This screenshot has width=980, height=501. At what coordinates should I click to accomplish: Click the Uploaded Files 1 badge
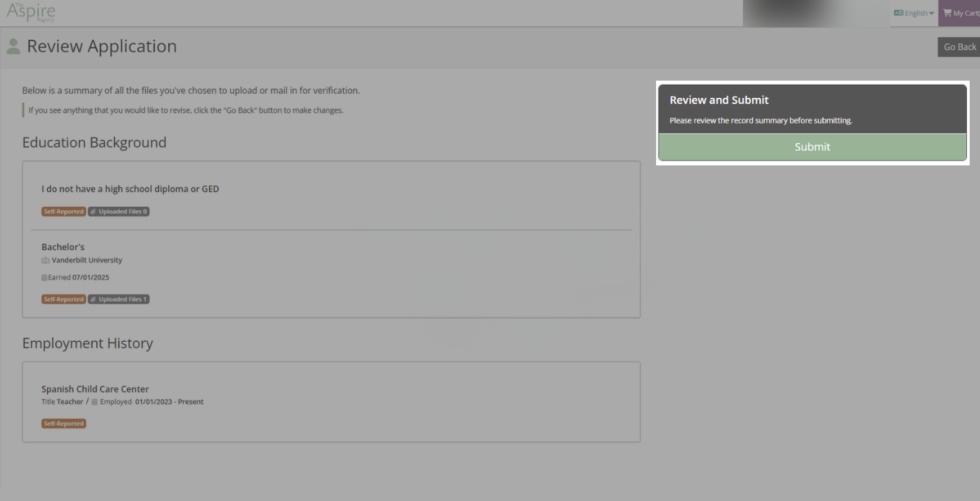(x=119, y=299)
